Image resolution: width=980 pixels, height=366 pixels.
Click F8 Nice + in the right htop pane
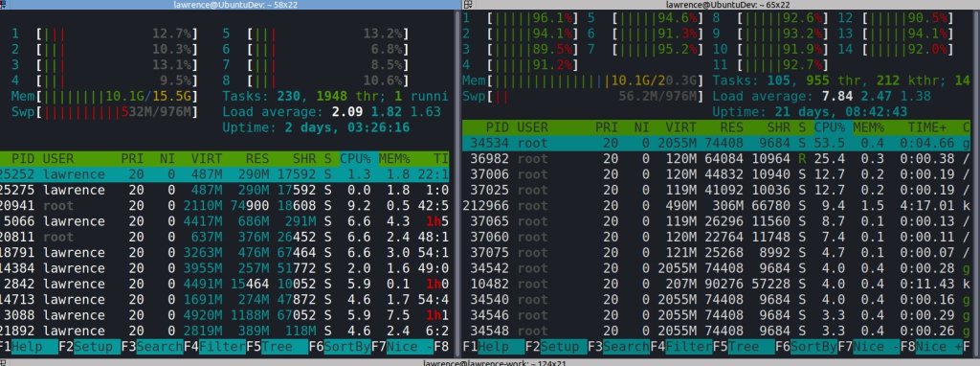point(931,347)
